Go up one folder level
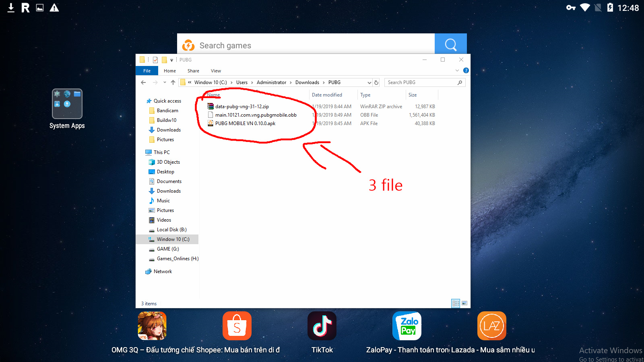The image size is (644, 362). (x=173, y=82)
